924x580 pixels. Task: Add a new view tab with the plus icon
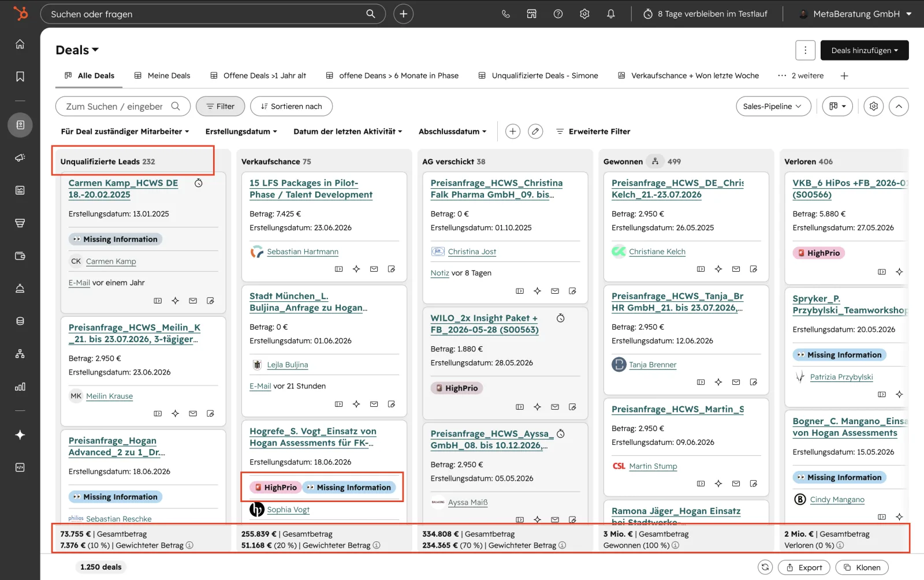pos(844,76)
